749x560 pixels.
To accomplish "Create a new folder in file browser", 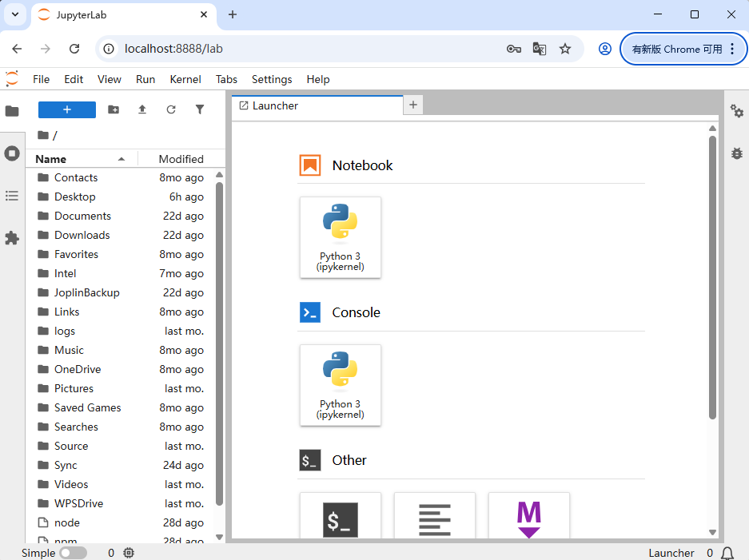I will click(114, 109).
